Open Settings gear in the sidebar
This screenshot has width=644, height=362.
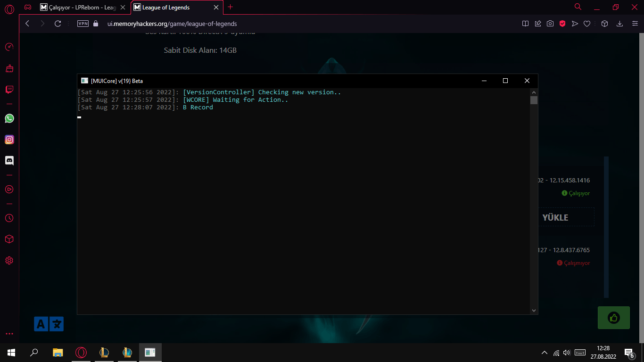coord(9,261)
